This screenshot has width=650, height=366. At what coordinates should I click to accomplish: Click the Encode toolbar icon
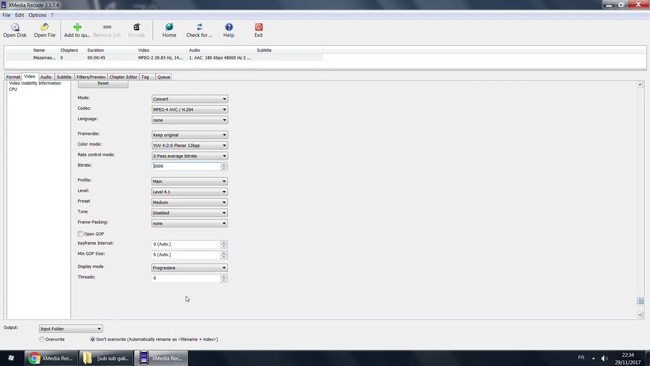coord(136,30)
